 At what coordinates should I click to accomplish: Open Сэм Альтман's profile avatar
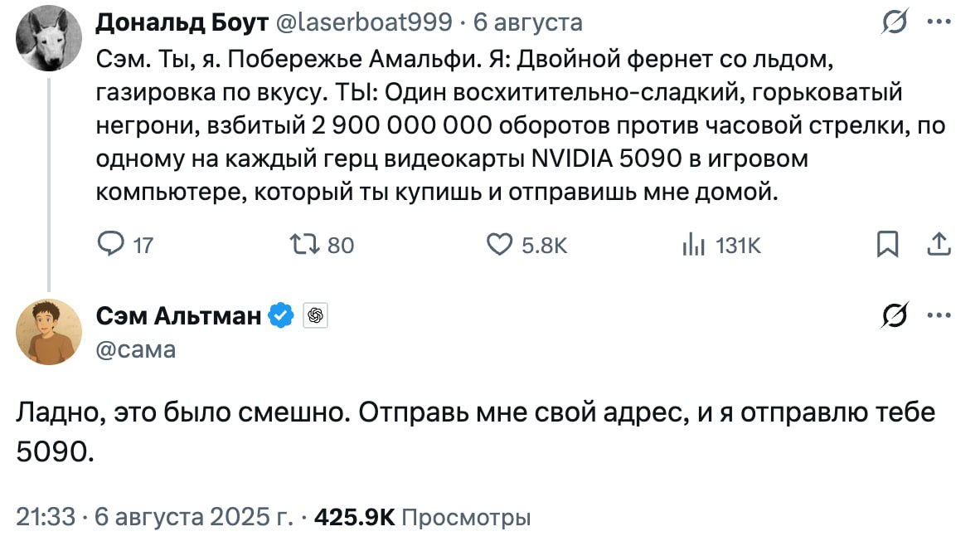pos(49,331)
